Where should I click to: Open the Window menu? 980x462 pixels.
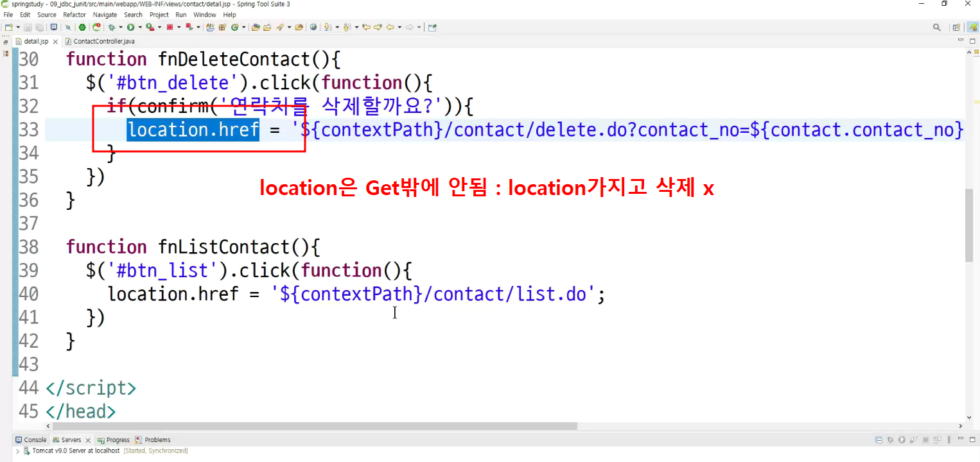[205, 14]
